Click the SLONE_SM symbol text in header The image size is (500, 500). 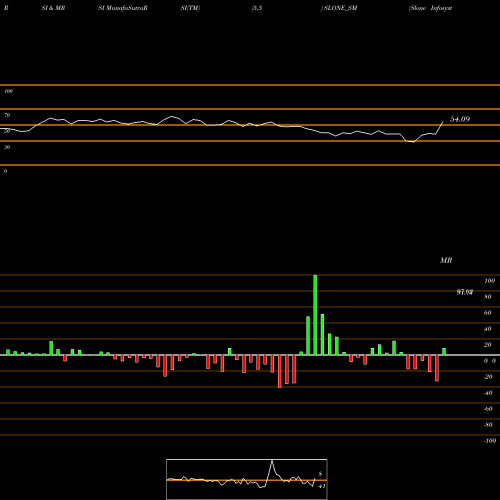click(x=340, y=8)
